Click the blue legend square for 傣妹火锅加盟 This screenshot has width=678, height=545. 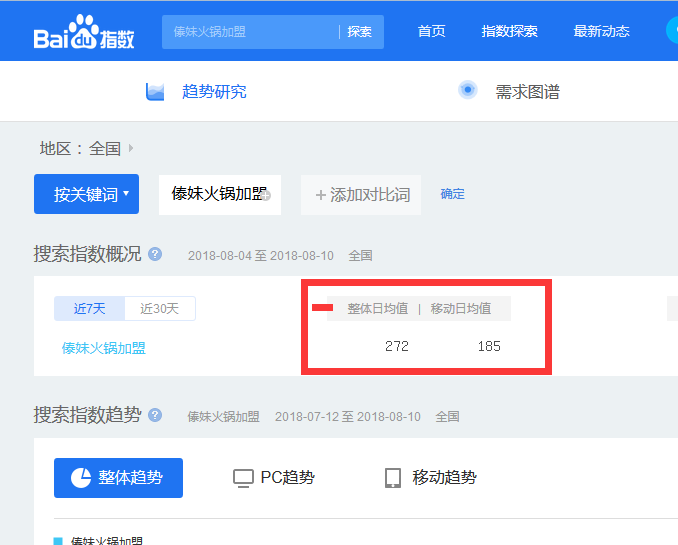(x=58, y=541)
